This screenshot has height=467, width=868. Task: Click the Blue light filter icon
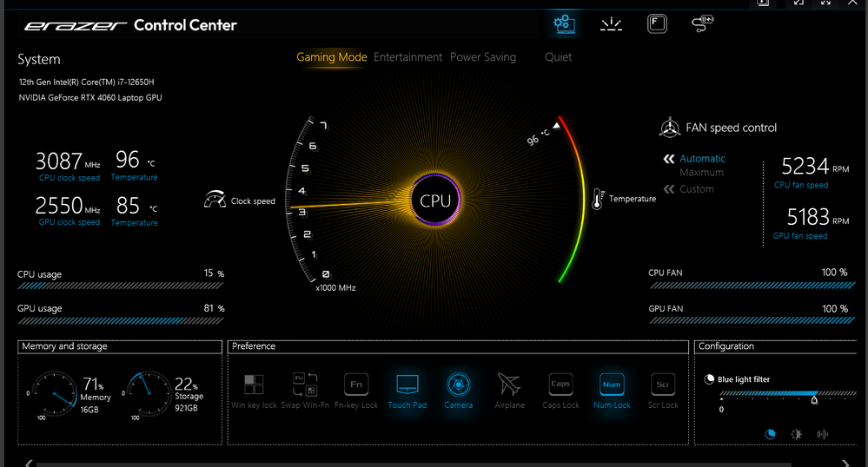[x=709, y=379]
